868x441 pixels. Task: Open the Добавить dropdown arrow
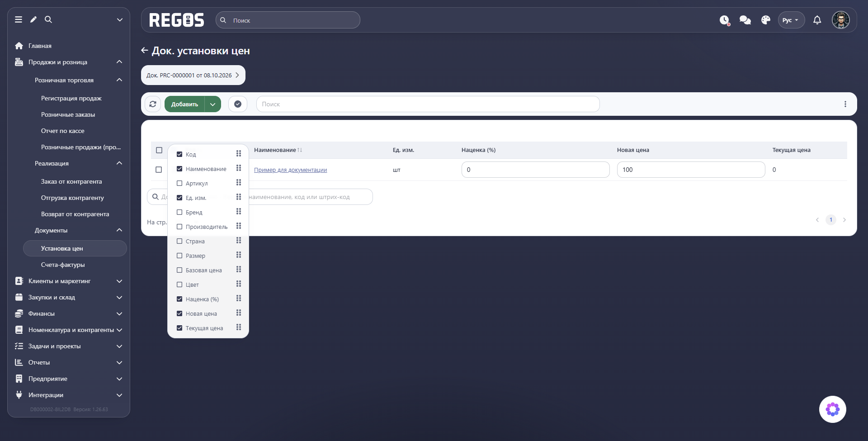click(x=213, y=104)
